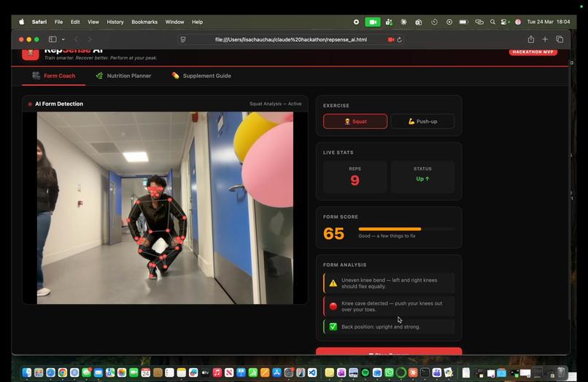Click the red camera-in-use icon in address bar
Viewport: 588px width, 382px height.
[x=391, y=39]
